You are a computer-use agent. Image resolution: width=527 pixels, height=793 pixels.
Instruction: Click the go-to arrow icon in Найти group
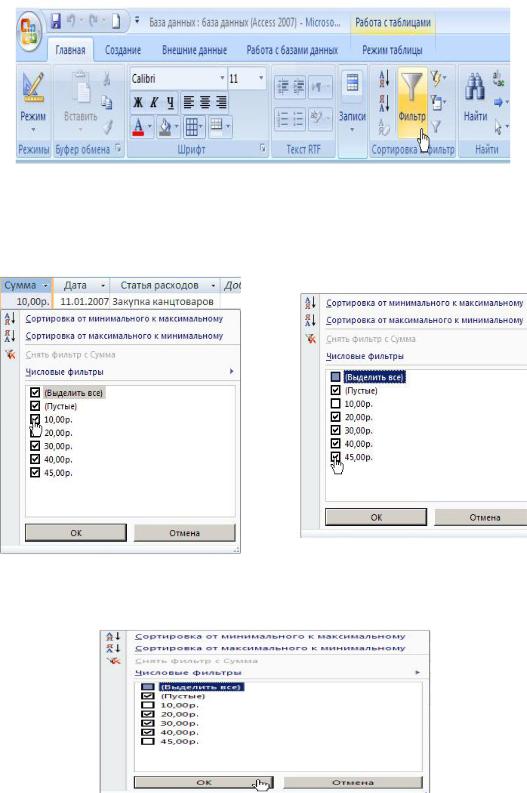(x=499, y=103)
